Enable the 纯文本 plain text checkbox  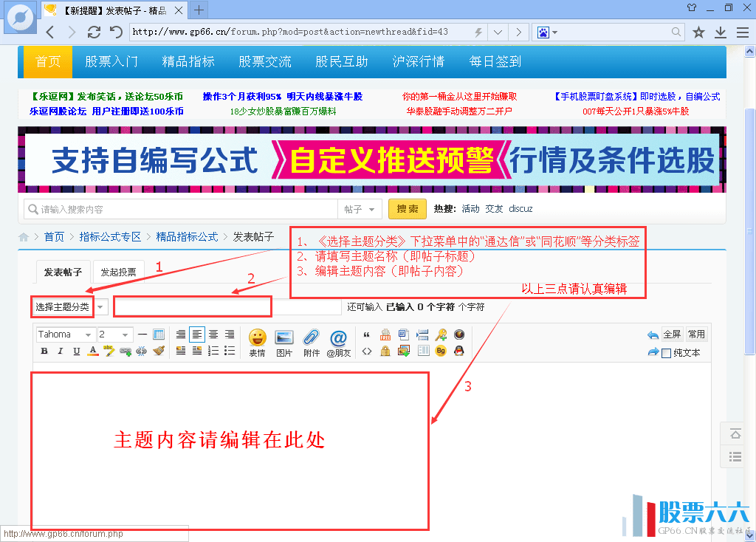point(666,353)
